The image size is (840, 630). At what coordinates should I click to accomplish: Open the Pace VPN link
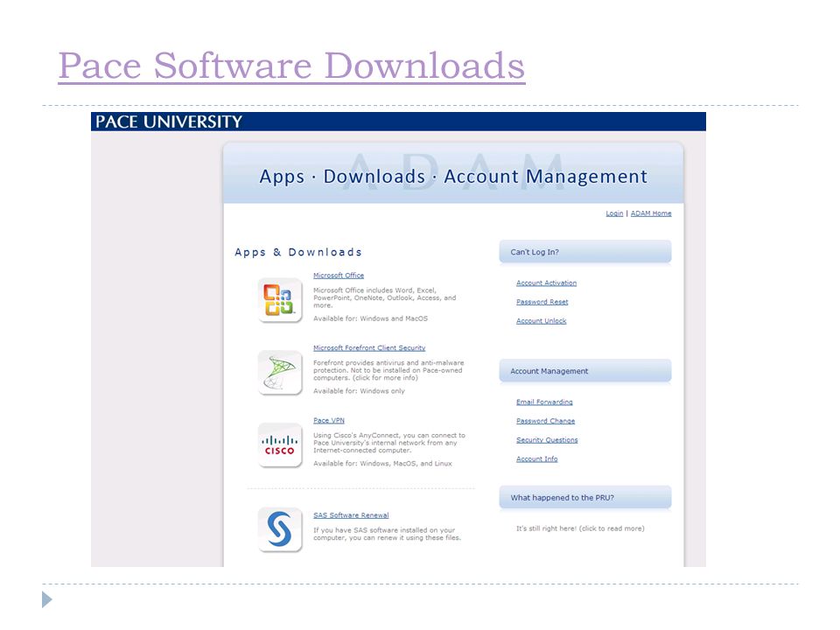point(329,421)
